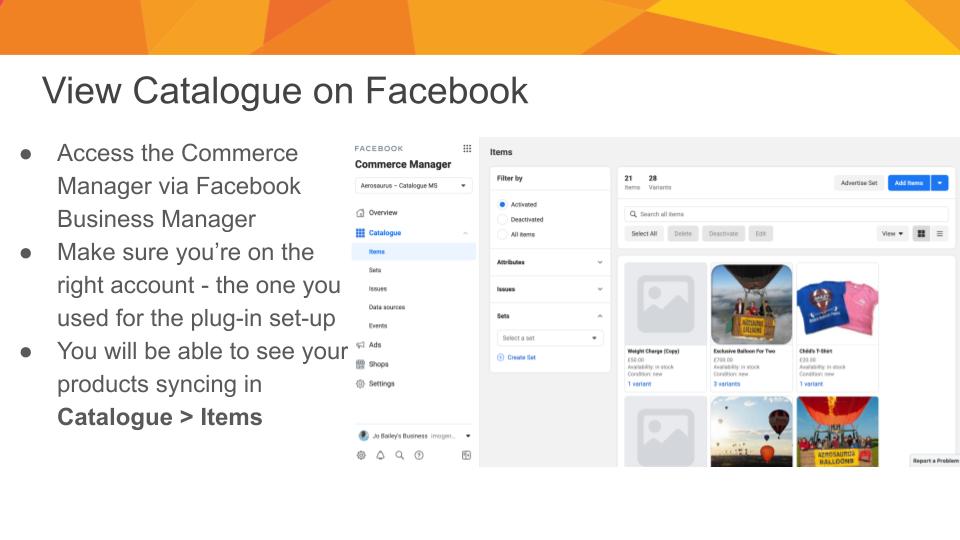Click 3 variants link under Exclusive Balloon

(727, 384)
